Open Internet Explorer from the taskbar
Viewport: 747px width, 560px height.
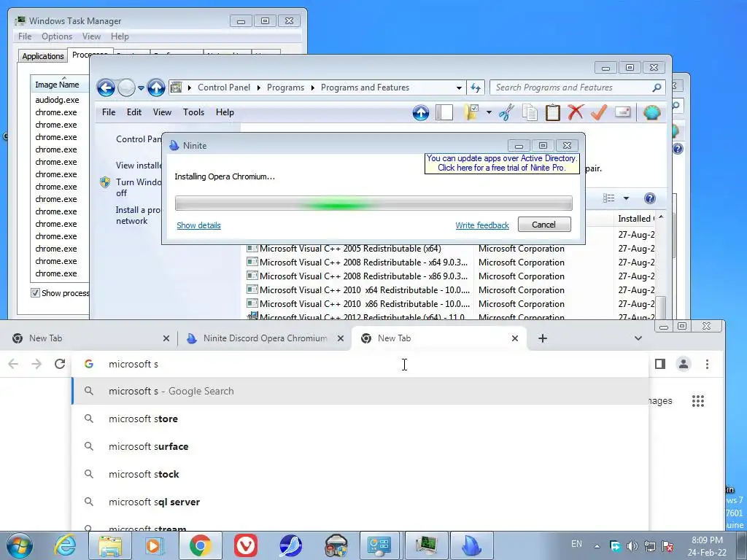[65, 545]
